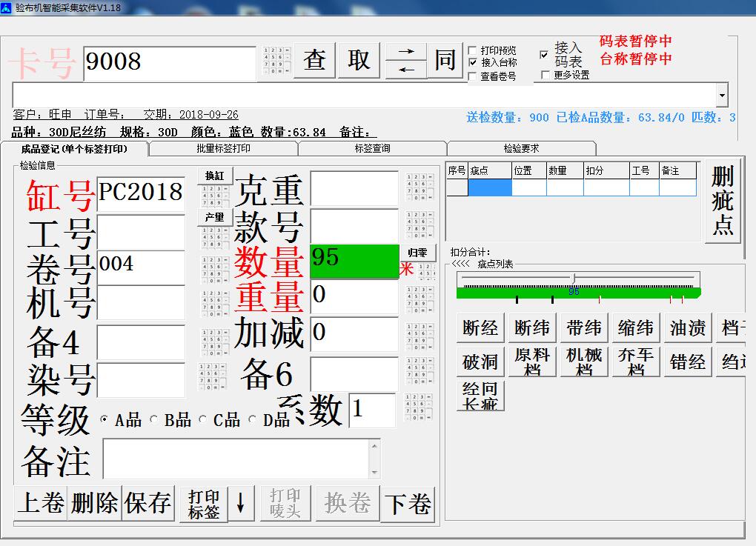
Task: Add 原料档 defect
Action: click(x=532, y=362)
